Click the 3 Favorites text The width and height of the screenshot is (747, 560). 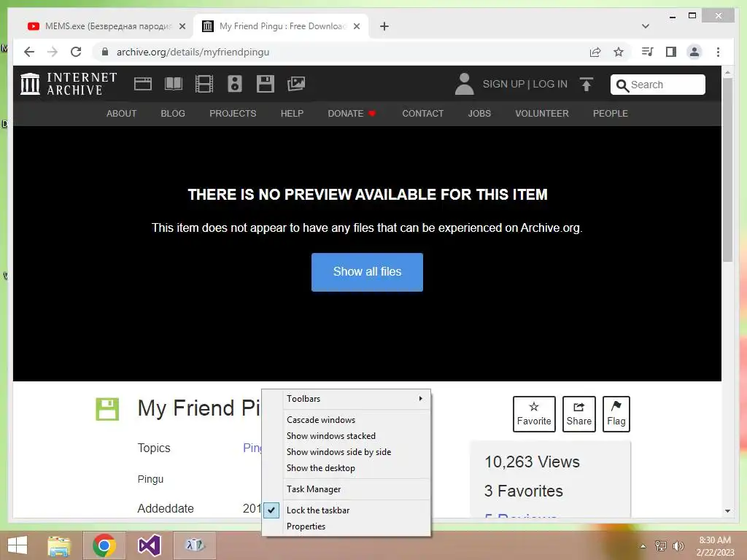coord(524,491)
